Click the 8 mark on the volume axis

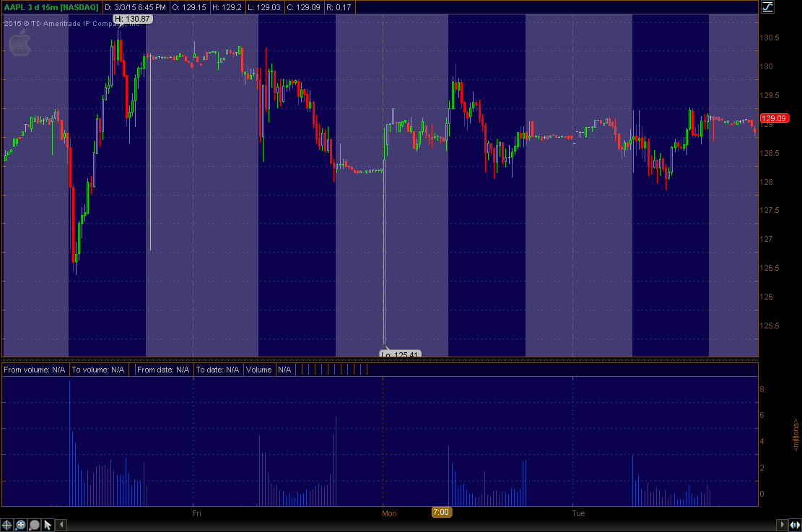point(762,389)
